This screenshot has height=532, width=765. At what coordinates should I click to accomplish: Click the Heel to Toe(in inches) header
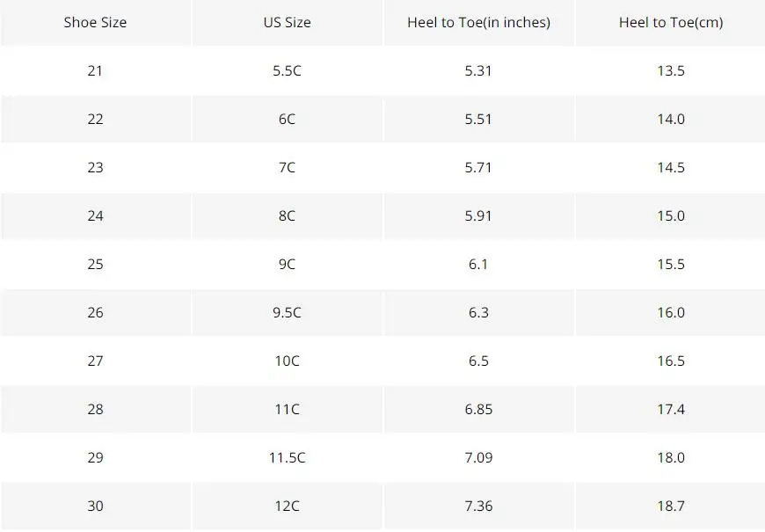pyautogui.click(x=478, y=22)
